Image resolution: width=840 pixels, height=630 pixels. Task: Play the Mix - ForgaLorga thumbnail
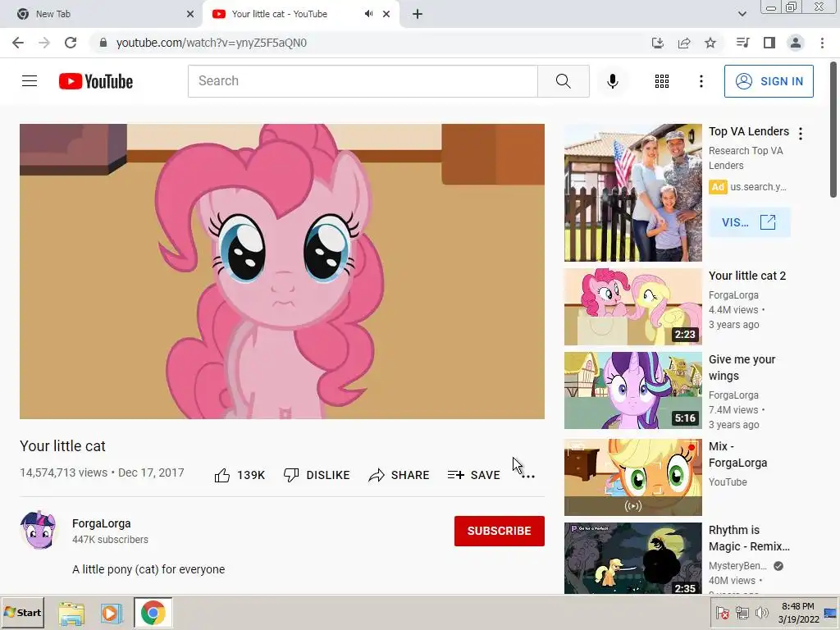[632, 477]
